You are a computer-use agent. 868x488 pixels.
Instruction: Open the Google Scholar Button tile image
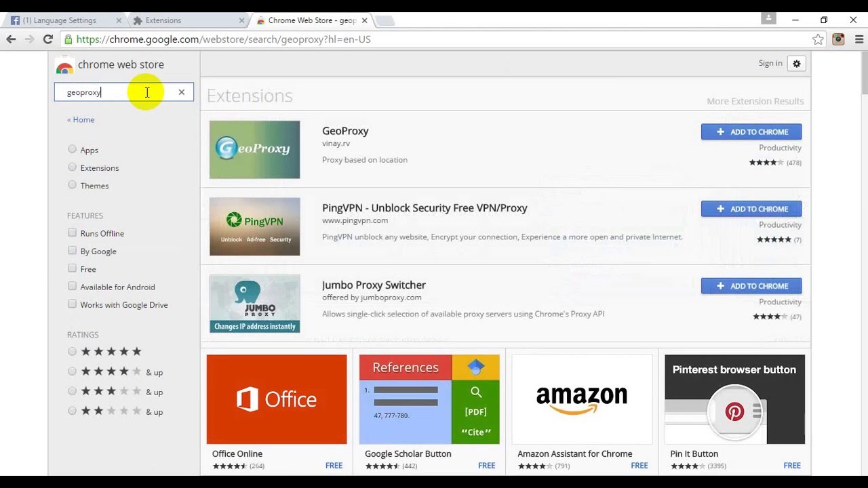pyautogui.click(x=429, y=399)
